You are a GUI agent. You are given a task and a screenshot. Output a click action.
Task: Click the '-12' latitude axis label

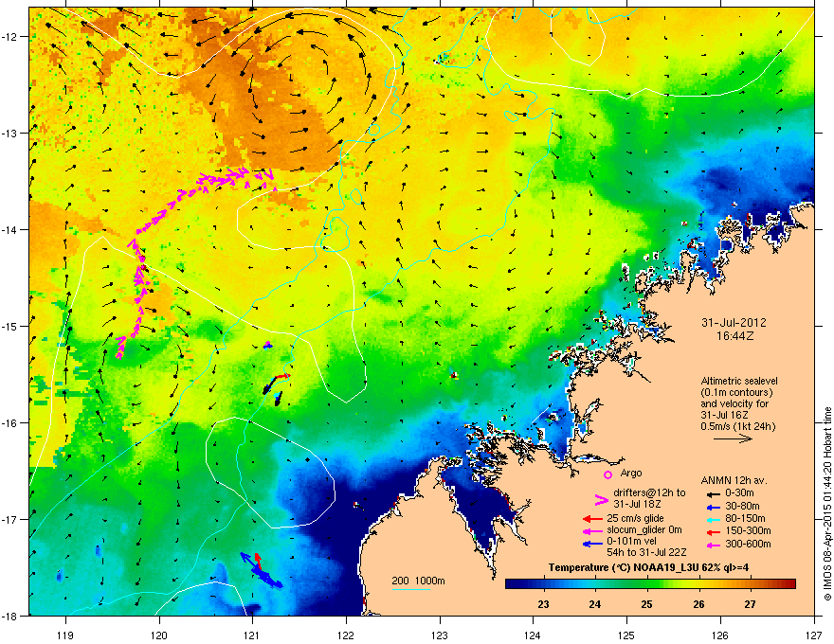click(10, 37)
